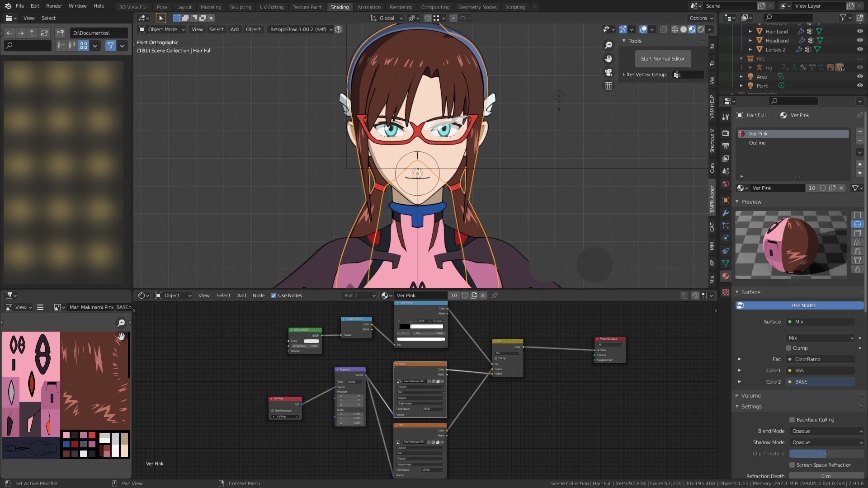The height and width of the screenshot is (488, 868).
Task: Switch to Geometry Nodes workspace
Action: 477,7
